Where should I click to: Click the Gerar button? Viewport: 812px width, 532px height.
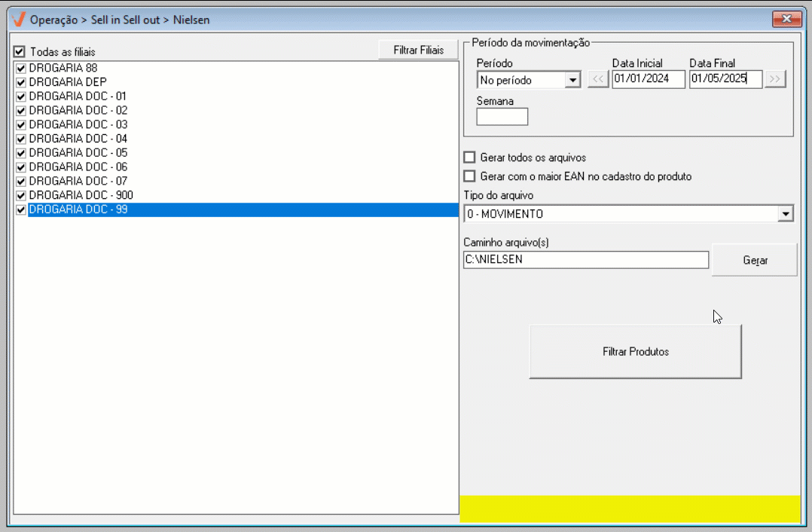(755, 260)
